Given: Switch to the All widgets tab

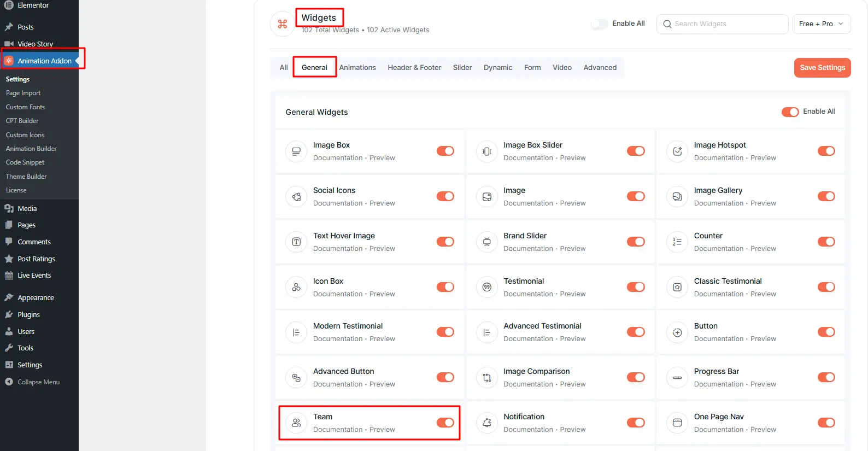Looking at the screenshot, I should click(284, 68).
